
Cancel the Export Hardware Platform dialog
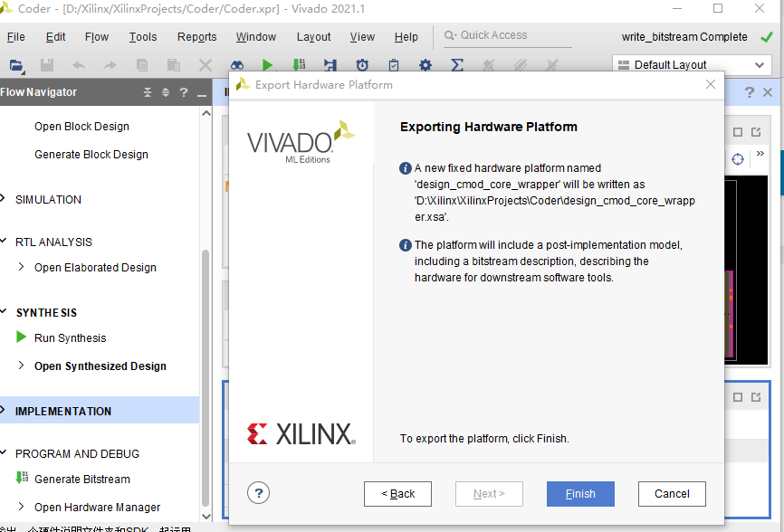click(672, 494)
